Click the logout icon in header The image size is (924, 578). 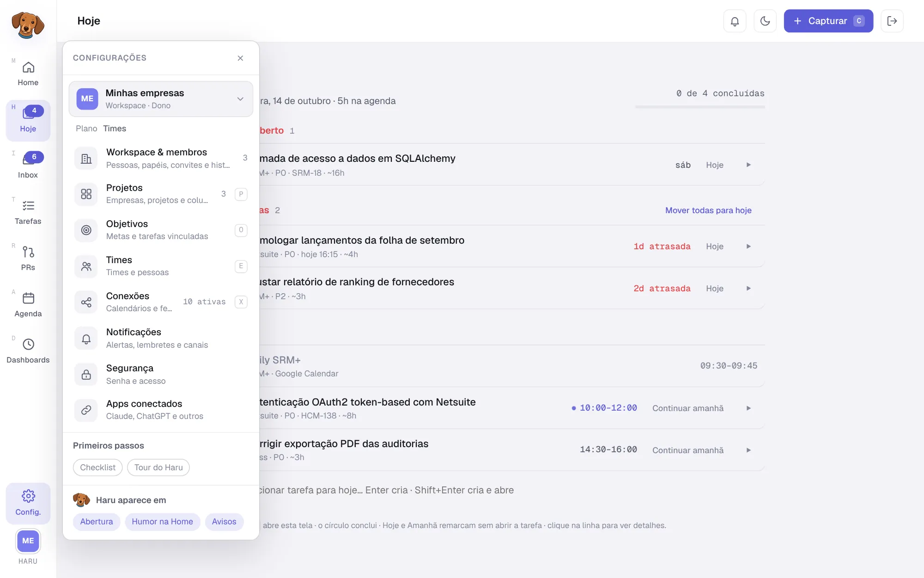pyautogui.click(x=892, y=21)
